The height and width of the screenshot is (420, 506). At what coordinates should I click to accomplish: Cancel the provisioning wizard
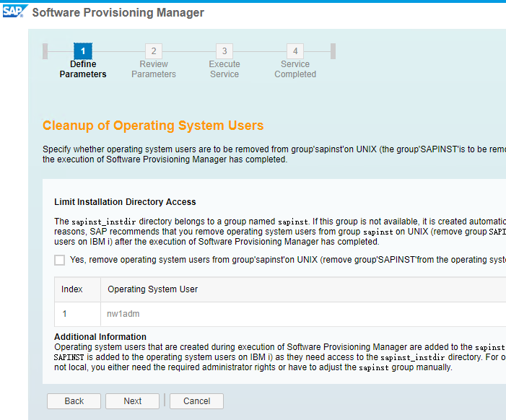[x=196, y=401]
